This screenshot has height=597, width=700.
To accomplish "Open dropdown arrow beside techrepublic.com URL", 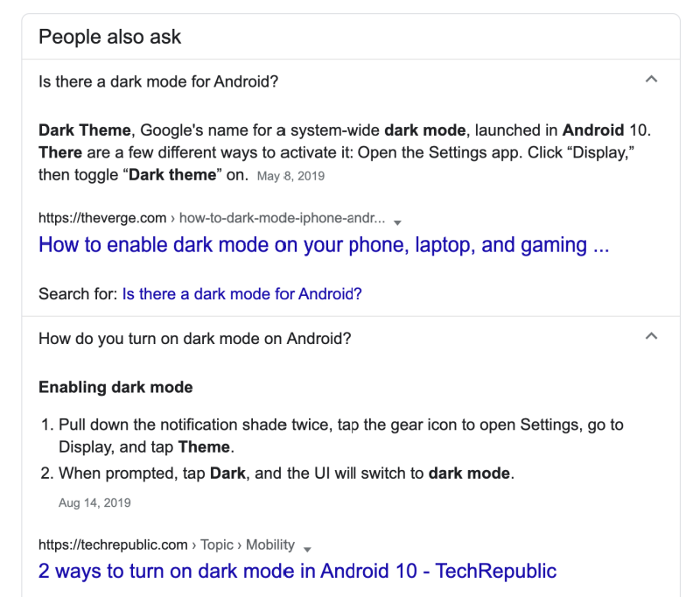I will (x=307, y=549).
